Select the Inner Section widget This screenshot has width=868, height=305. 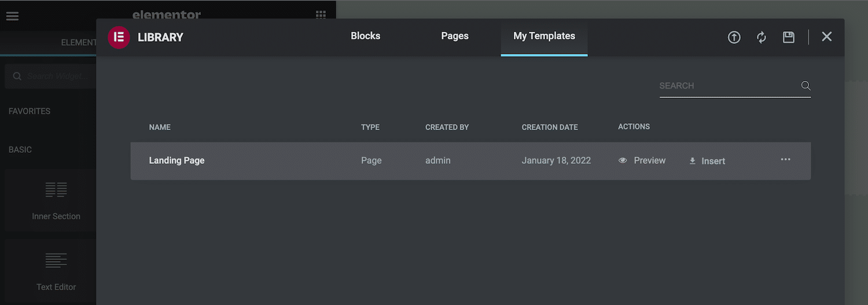pyautogui.click(x=56, y=200)
